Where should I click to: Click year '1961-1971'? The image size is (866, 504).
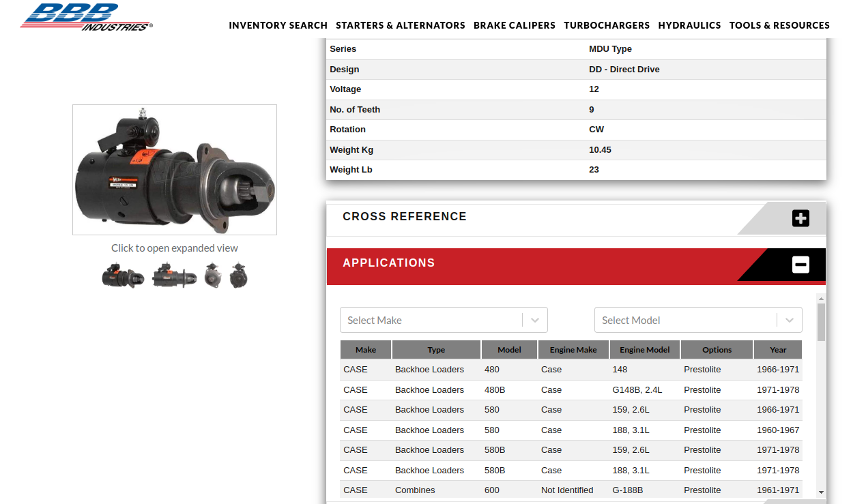click(778, 490)
